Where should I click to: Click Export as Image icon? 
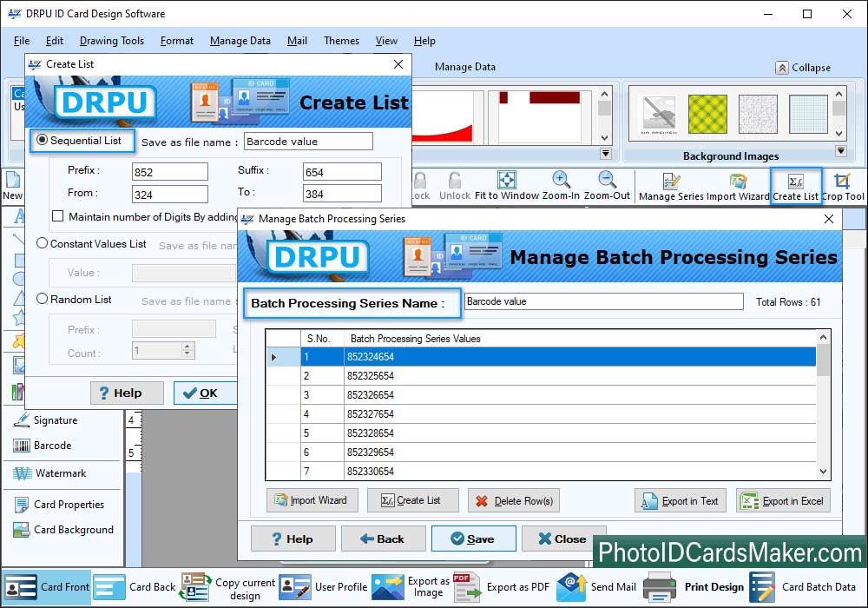tap(387, 587)
